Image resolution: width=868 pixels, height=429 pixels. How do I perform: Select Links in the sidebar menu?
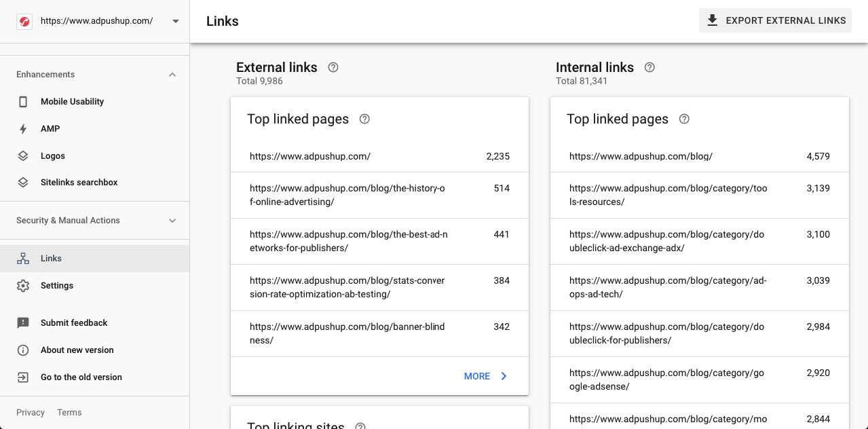(x=50, y=258)
